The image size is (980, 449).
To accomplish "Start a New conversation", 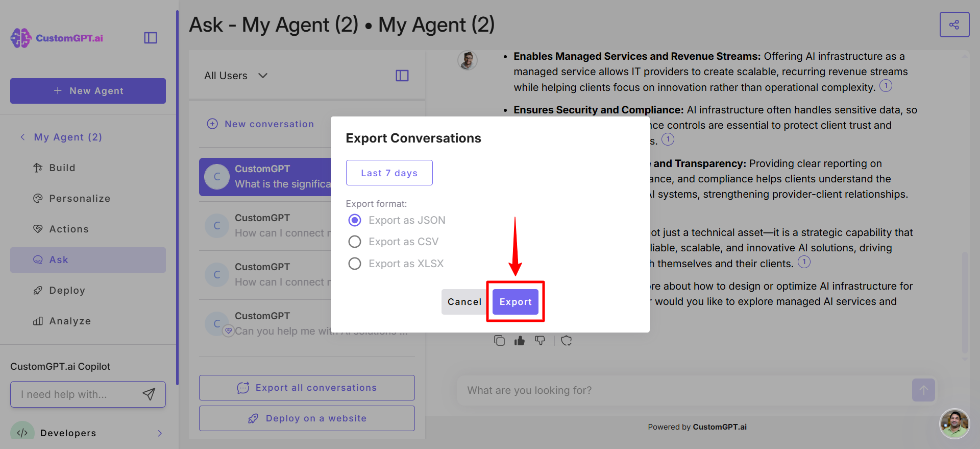I will [x=260, y=124].
